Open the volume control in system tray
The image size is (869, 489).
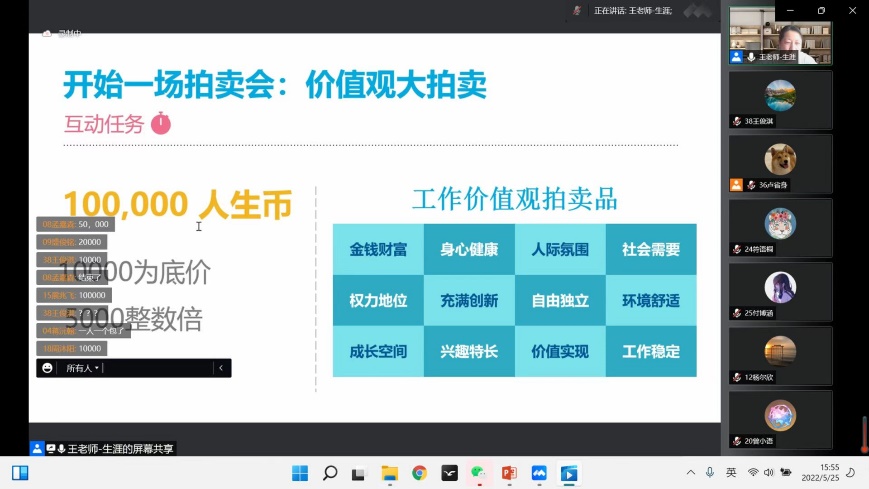tap(769, 473)
